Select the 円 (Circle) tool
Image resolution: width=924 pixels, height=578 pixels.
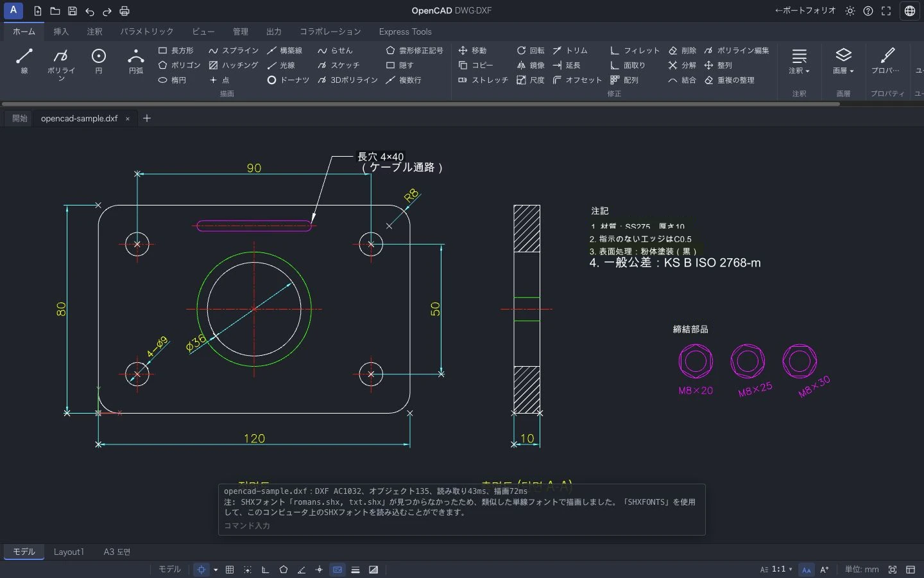pyautogui.click(x=98, y=62)
